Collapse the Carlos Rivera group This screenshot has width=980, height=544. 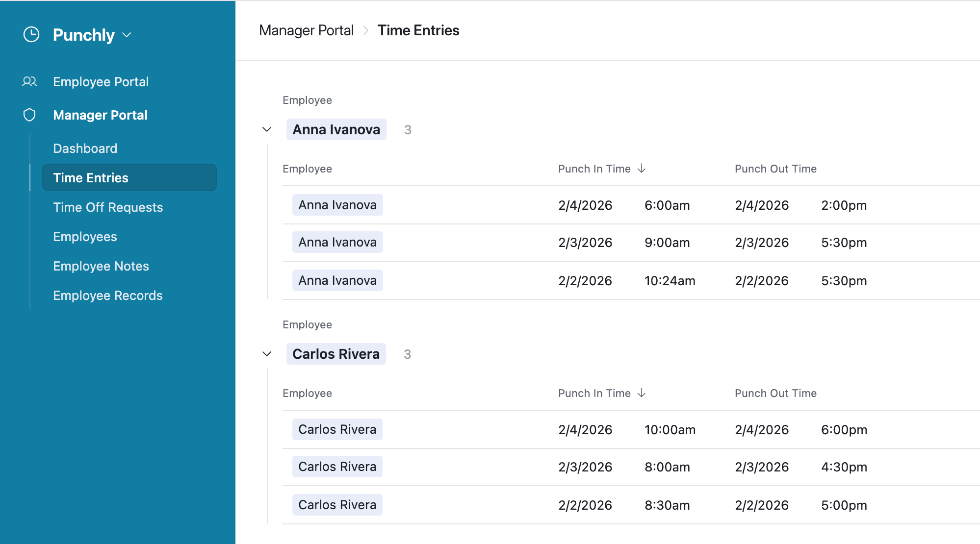267,354
